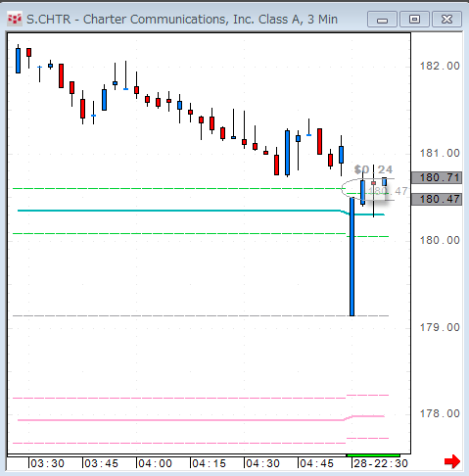Click the 03:45 time axis label

click(x=101, y=463)
